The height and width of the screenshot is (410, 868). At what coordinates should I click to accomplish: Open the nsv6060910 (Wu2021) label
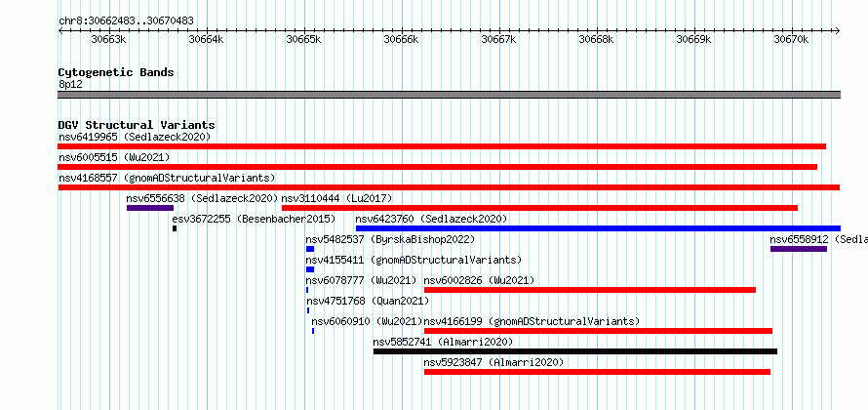(x=367, y=321)
